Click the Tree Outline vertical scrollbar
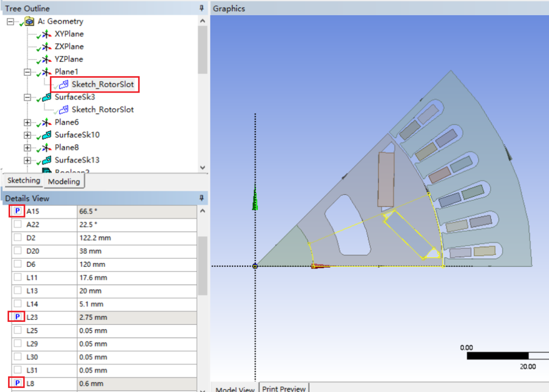549x392 pixels. (x=202, y=51)
